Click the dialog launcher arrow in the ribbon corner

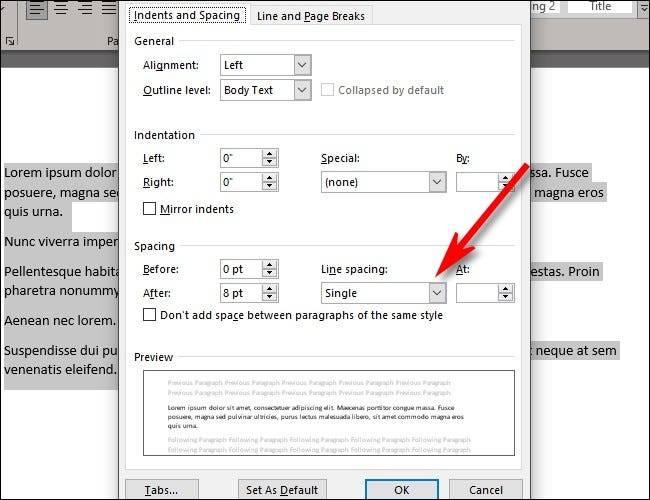coord(10,41)
